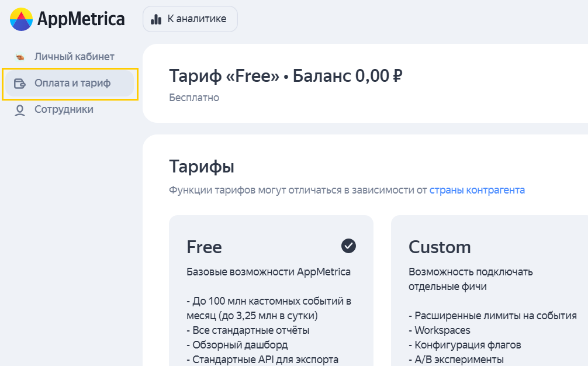Click the AppMetrica wordmark text
This screenshot has width=588, height=366.
click(x=81, y=19)
